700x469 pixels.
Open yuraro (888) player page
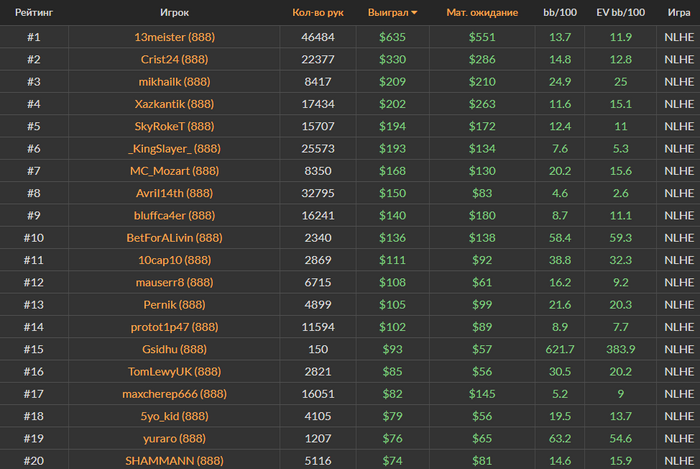(175, 439)
